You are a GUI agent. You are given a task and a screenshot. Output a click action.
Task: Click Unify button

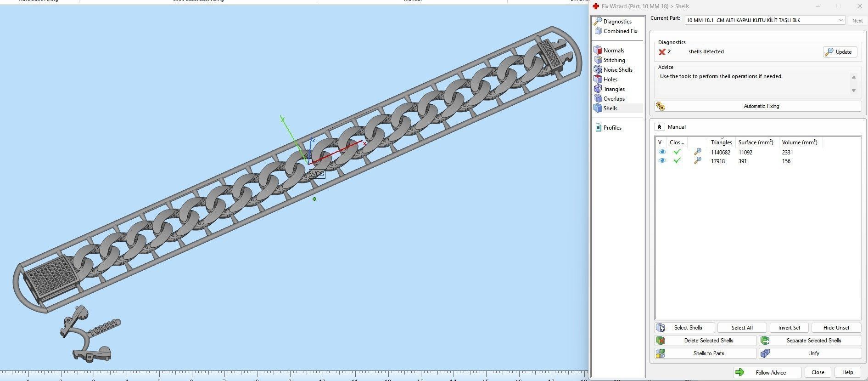(810, 353)
